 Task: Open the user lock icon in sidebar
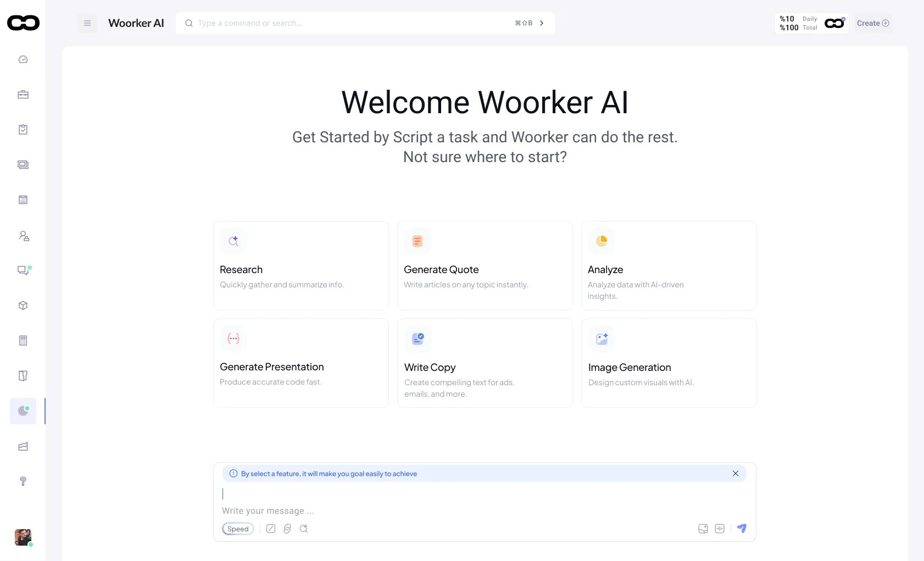24,236
